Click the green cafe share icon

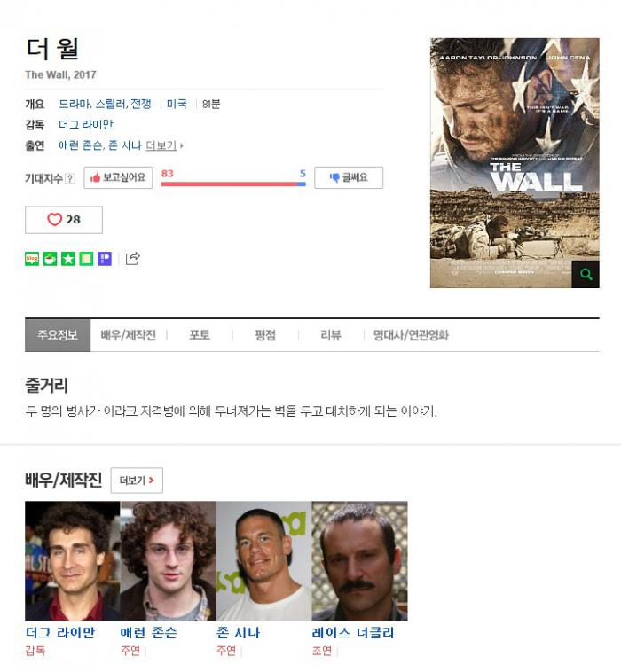tap(50, 259)
